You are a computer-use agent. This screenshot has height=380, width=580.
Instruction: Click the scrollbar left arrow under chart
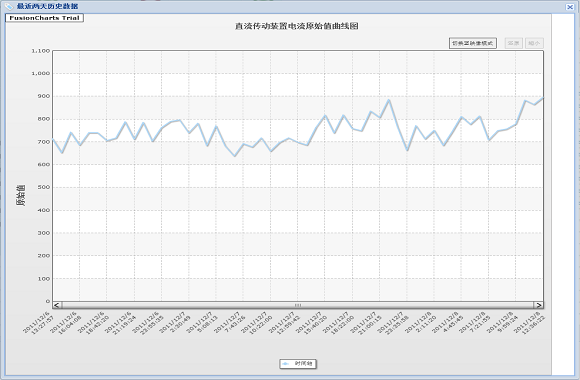coord(57,305)
